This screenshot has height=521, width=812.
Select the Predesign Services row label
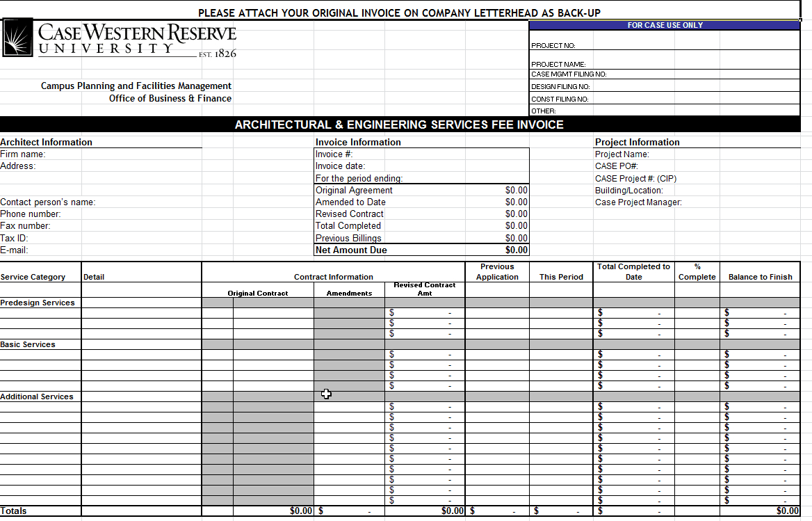(38, 303)
